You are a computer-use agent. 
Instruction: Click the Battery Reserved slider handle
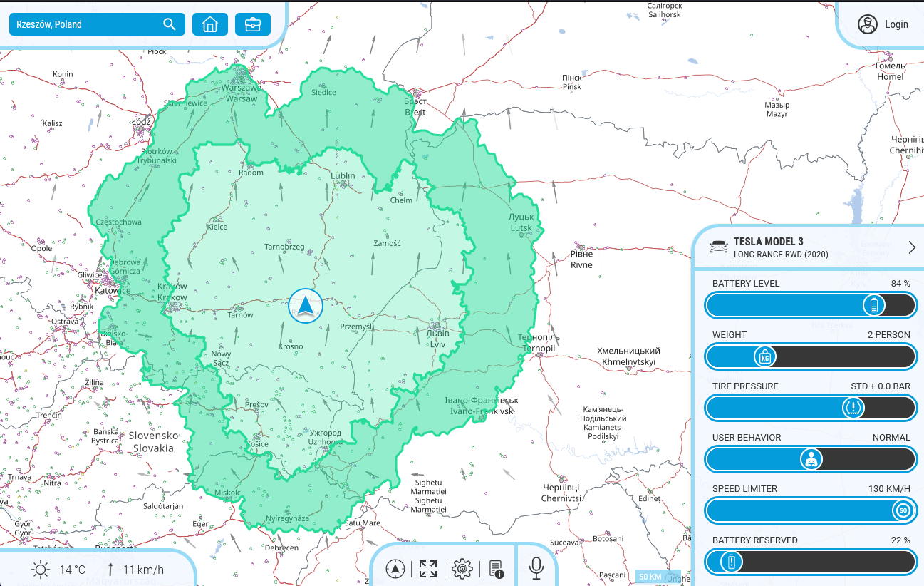tap(730, 562)
